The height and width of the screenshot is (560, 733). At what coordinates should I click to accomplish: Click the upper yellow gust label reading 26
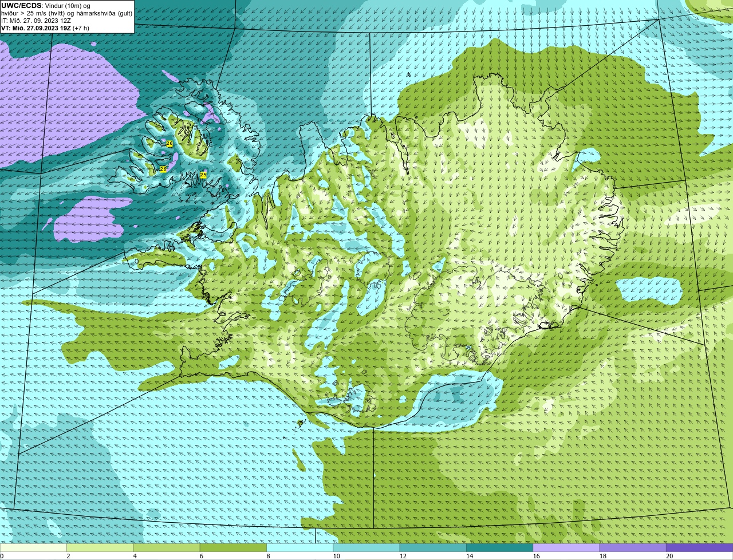170,143
